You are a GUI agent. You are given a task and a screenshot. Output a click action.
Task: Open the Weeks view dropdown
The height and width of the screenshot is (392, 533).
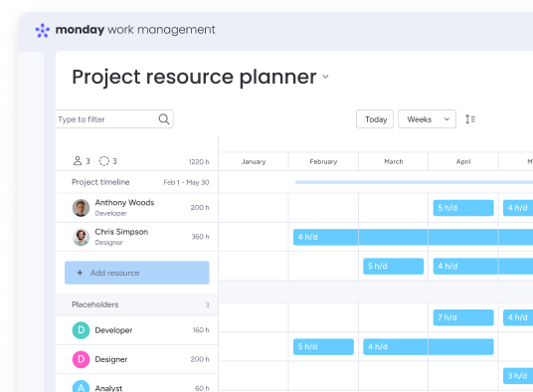(427, 119)
